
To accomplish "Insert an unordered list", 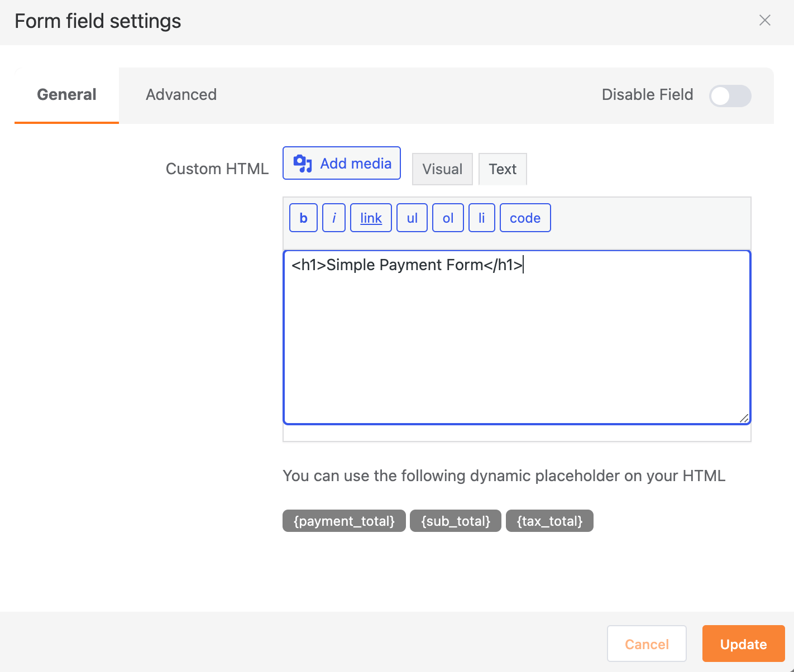I will tap(412, 218).
